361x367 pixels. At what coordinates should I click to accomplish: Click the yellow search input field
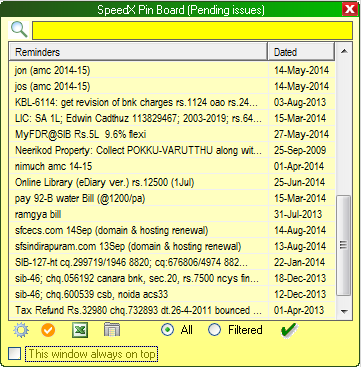[192, 31]
